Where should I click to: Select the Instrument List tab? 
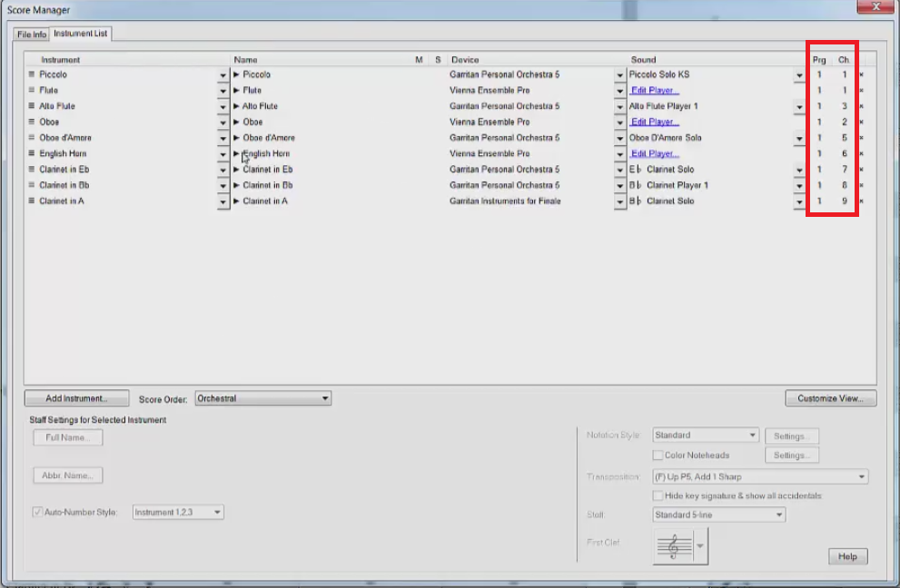point(80,34)
